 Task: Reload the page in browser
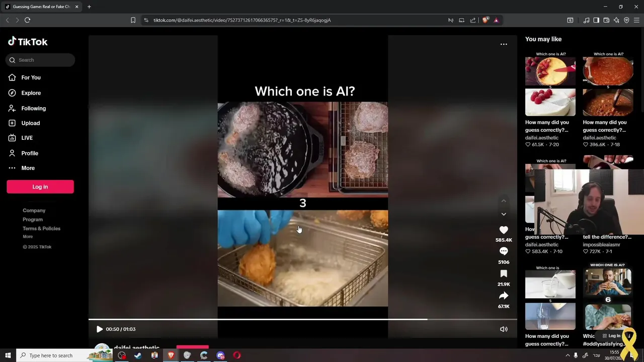[x=27, y=20]
